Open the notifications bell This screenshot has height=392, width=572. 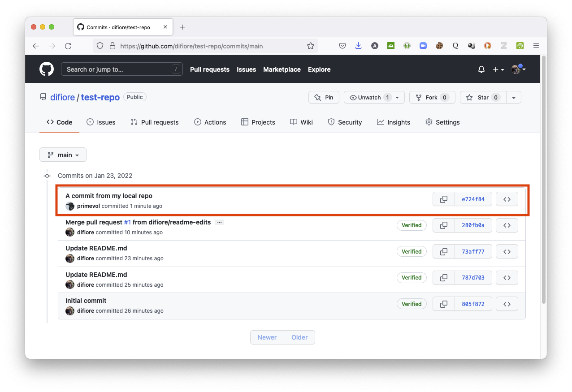[481, 69]
